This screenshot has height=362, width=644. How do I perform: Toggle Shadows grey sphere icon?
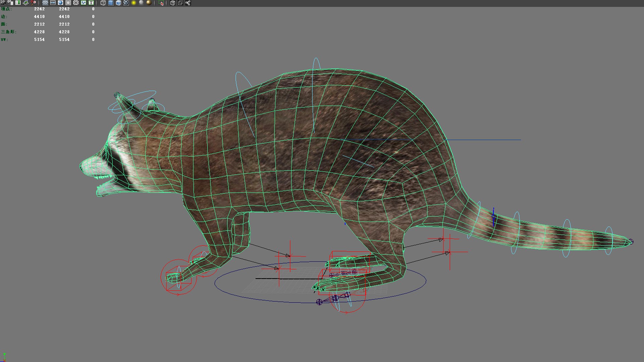(x=141, y=3)
